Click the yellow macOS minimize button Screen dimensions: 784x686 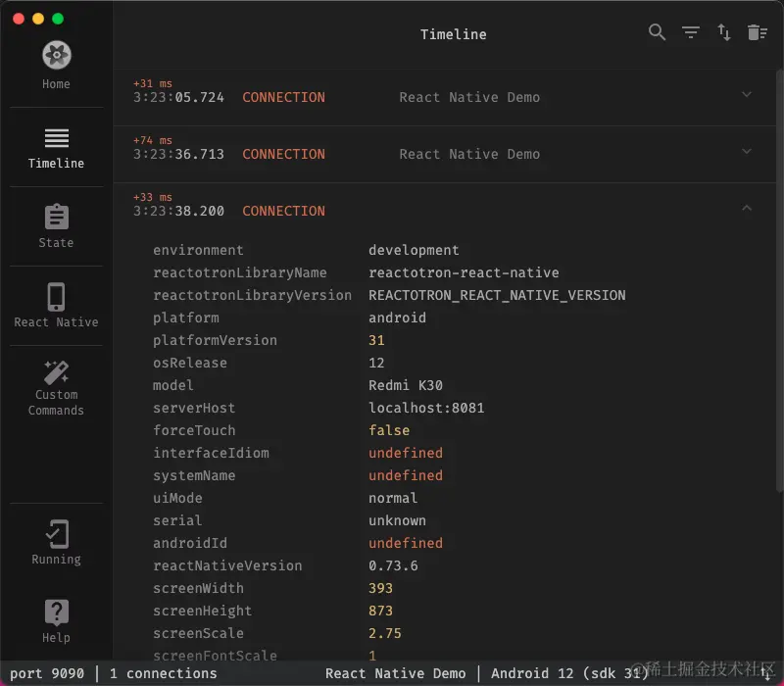(38, 19)
